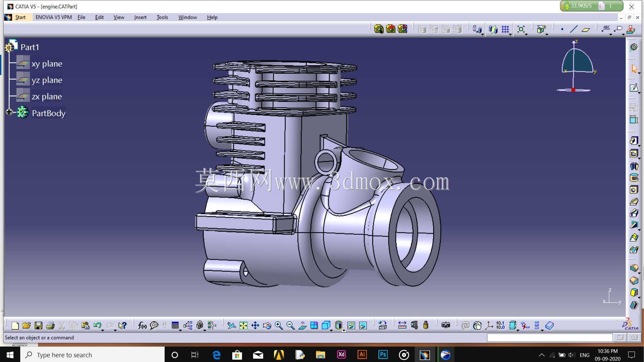The width and height of the screenshot is (644, 362).
Task: Open Photoshop from the taskbar
Action: point(383,355)
